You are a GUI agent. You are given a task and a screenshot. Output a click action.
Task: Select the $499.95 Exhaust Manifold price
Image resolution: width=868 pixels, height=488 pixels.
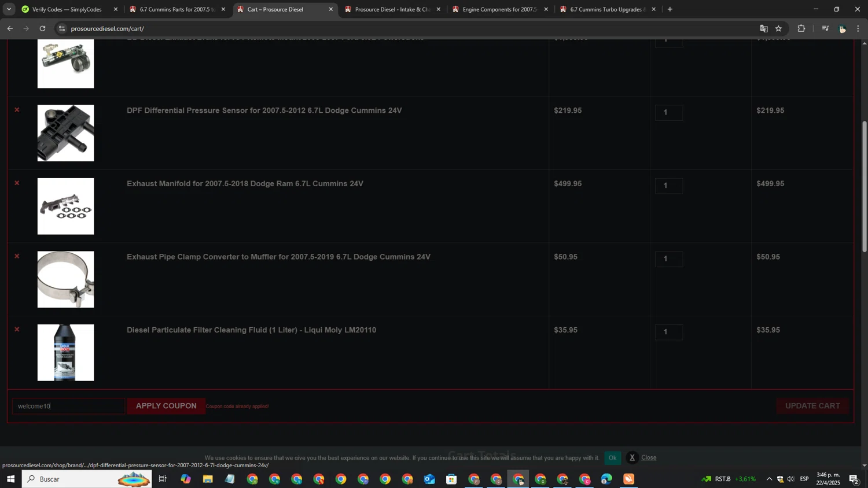click(x=568, y=184)
